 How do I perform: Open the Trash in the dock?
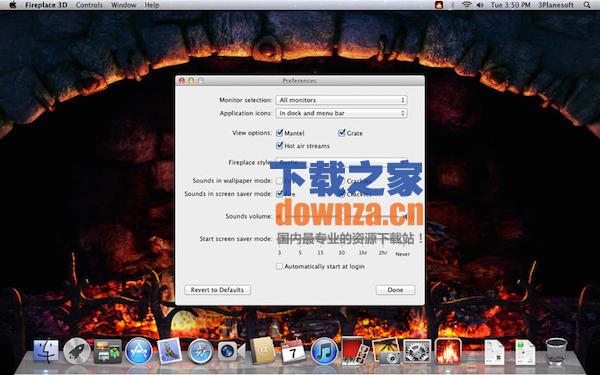tap(556, 351)
